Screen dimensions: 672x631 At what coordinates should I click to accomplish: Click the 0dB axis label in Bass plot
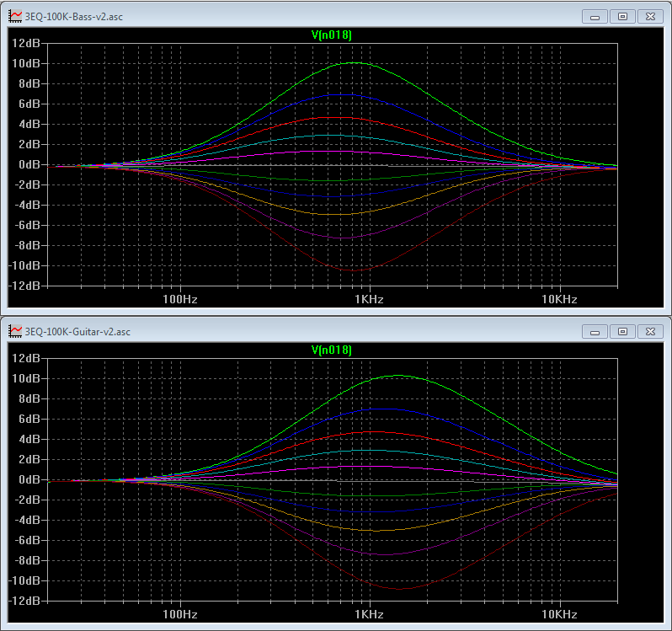29,164
